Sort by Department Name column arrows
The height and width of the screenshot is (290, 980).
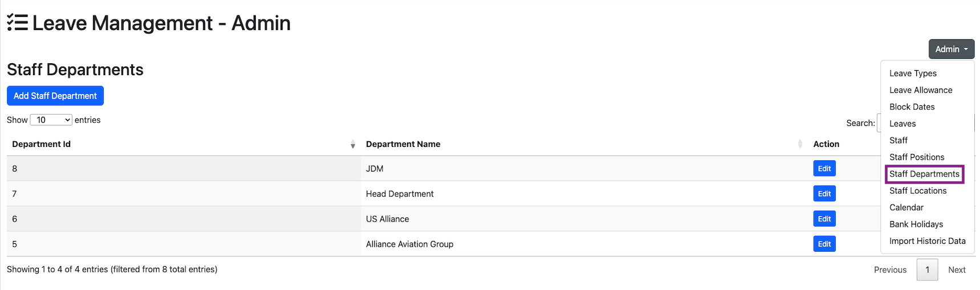pos(800,145)
